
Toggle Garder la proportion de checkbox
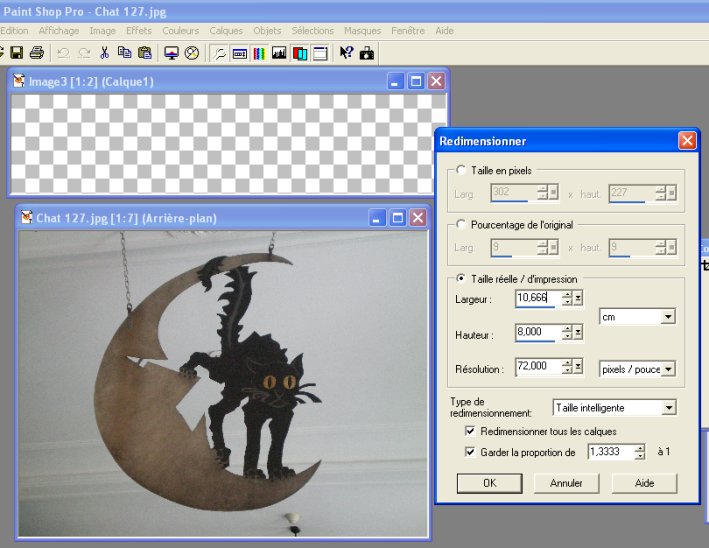click(470, 452)
